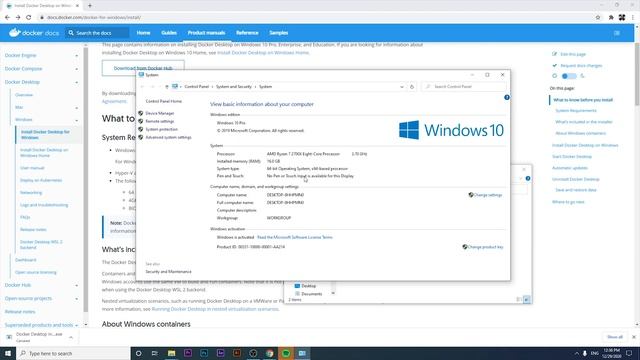Click the Windows 10 logo in System window

(x=451, y=130)
